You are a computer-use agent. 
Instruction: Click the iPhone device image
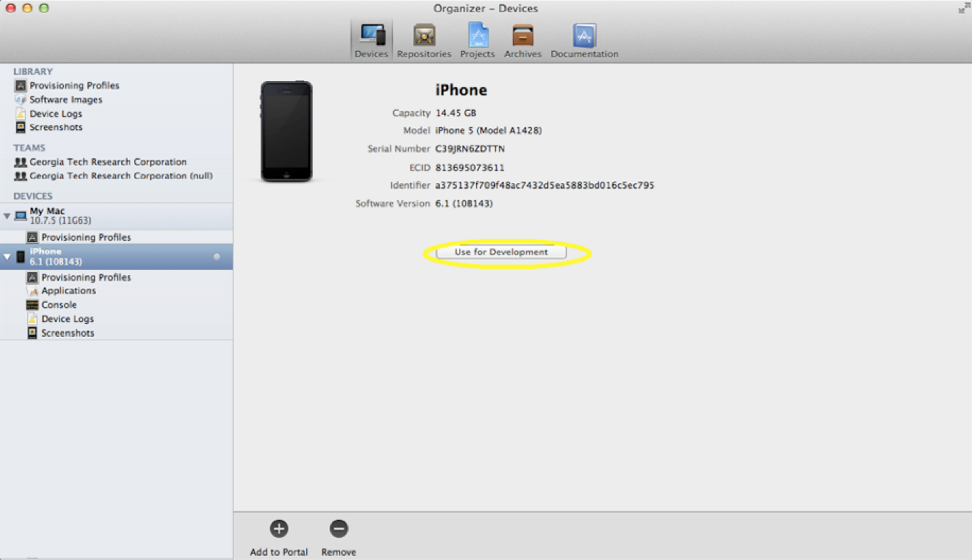[286, 132]
